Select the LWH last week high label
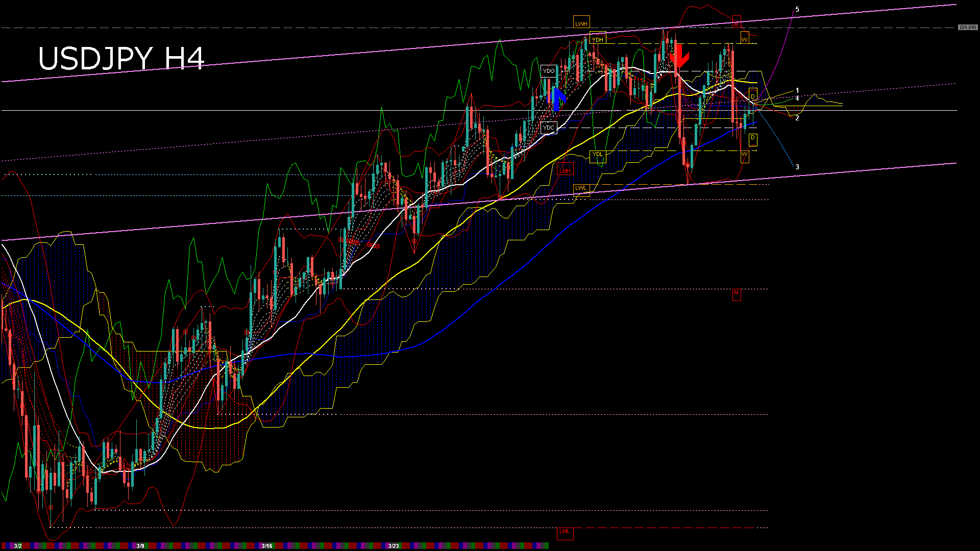Viewport: 980px width, 551px height. tap(581, 23)
